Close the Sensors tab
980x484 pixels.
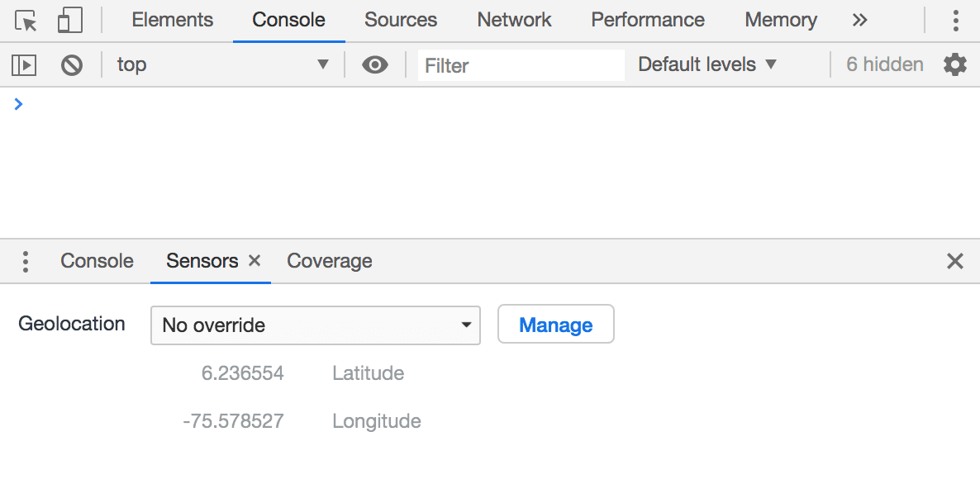(255, 261)
